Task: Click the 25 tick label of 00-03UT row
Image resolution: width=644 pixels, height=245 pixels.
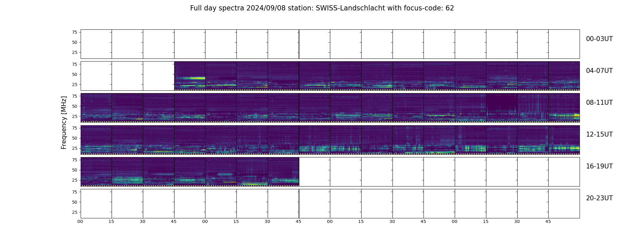Action: (75, 52)
